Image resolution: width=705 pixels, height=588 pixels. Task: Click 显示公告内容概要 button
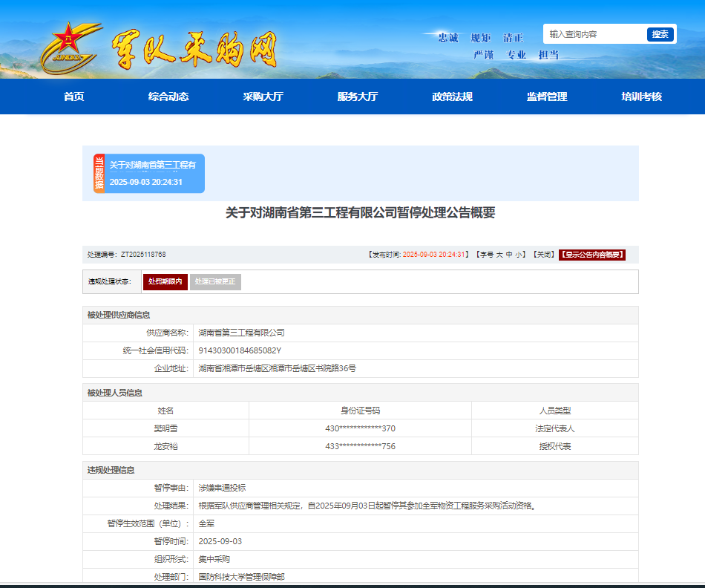[591, 255]
